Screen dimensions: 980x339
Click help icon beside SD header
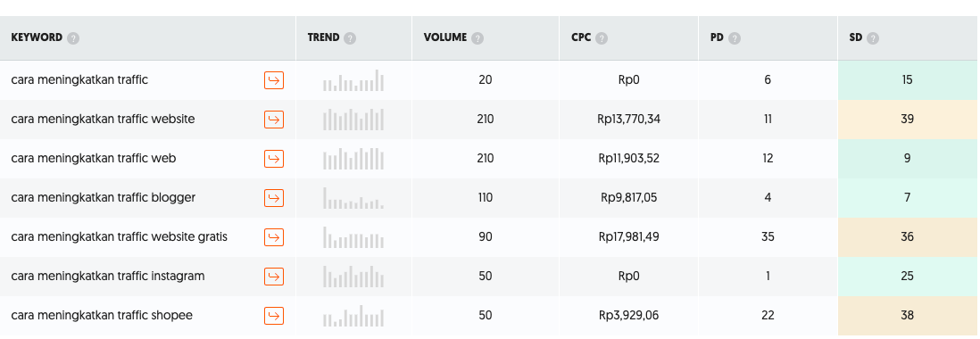[x=873, y=38]
